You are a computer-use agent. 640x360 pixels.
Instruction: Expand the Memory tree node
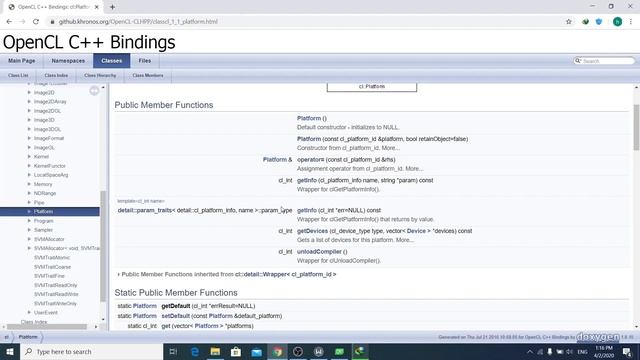[x=29, y=184]
